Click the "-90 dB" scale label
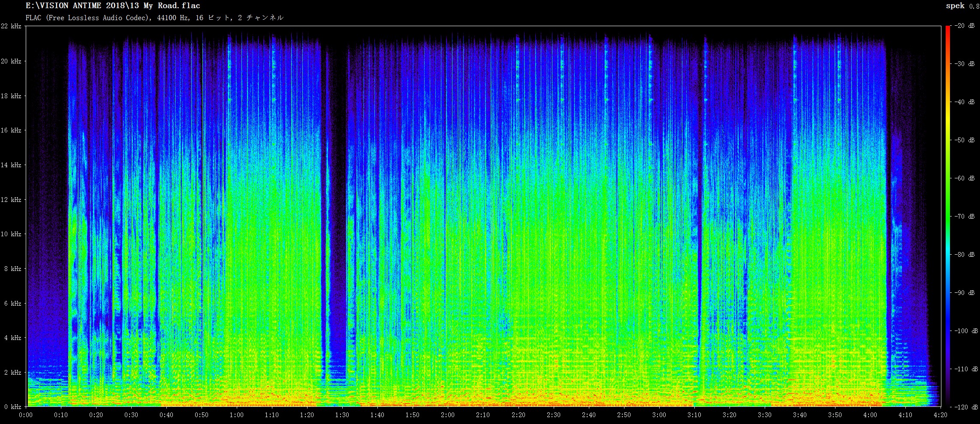The image size is (980, 424). pos(965,293)
